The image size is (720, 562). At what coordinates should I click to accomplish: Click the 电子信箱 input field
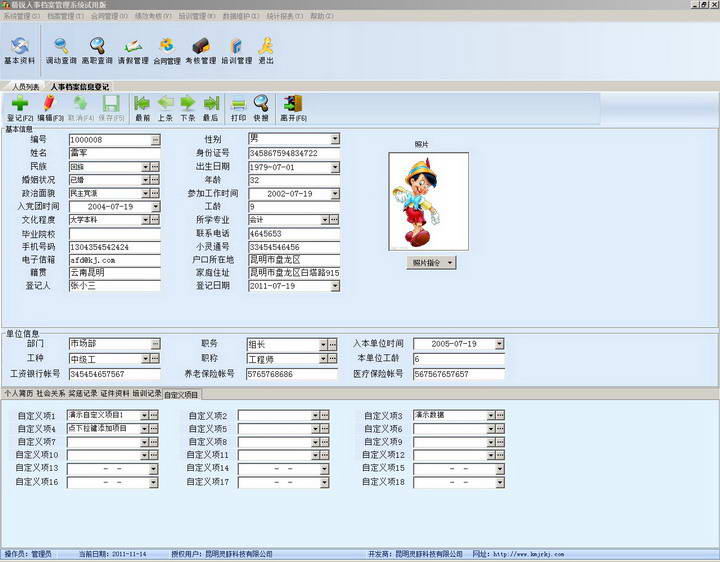tap(114, 260)
